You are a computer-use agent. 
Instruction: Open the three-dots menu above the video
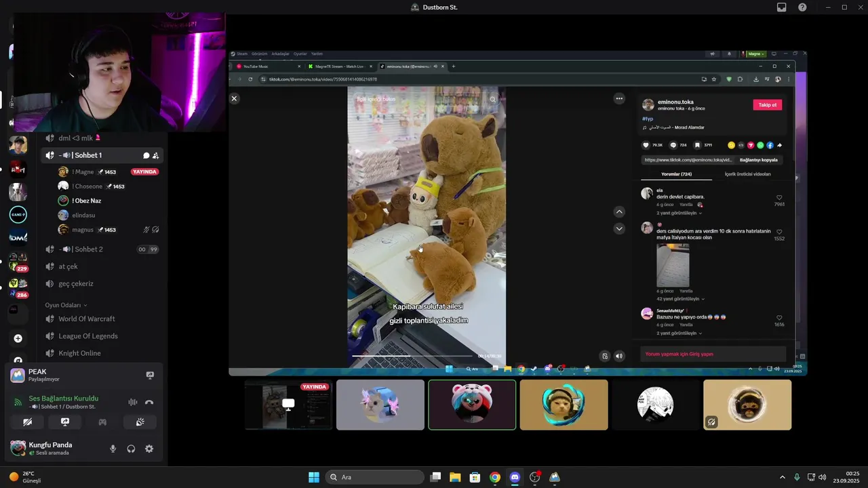619,98
